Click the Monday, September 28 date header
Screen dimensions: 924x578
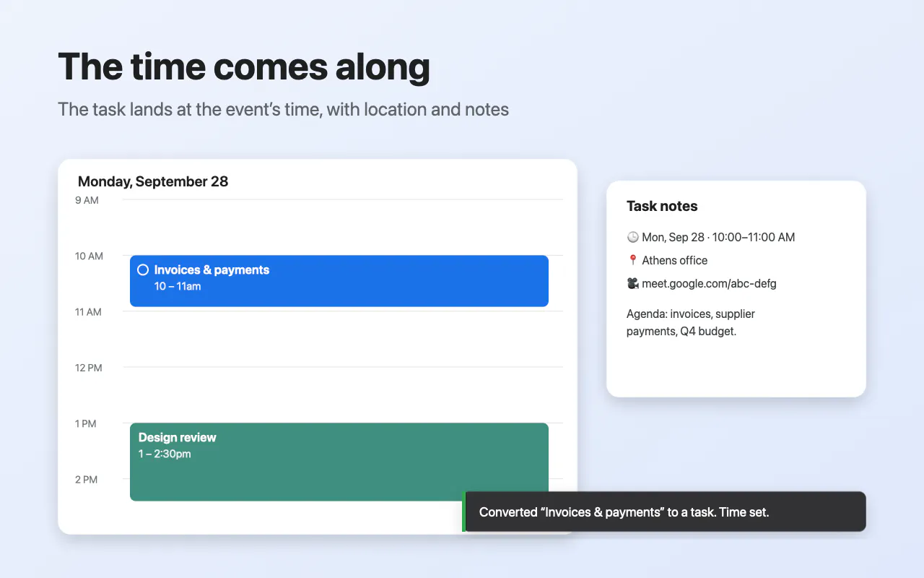[x=153, y=181]
